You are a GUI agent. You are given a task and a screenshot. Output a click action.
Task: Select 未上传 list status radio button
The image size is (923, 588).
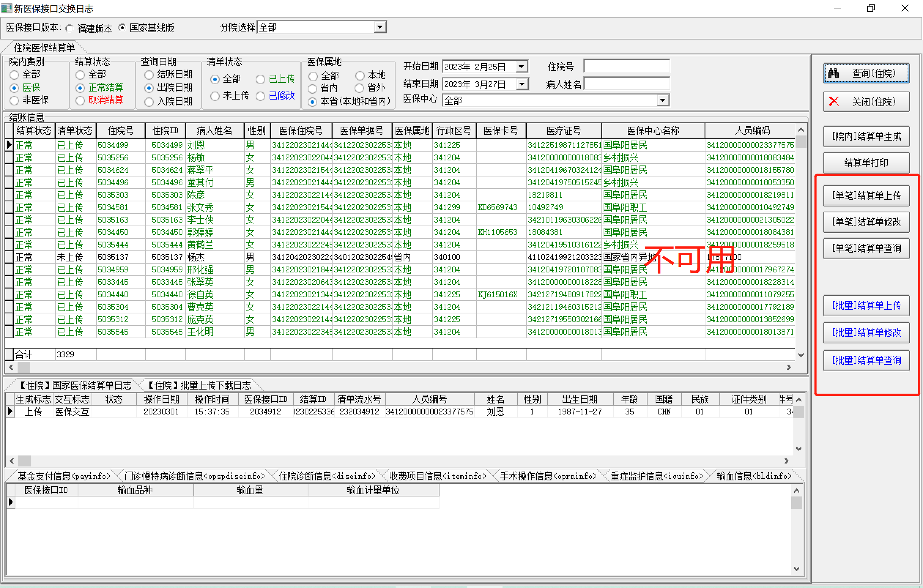click(x=215, y=96)
